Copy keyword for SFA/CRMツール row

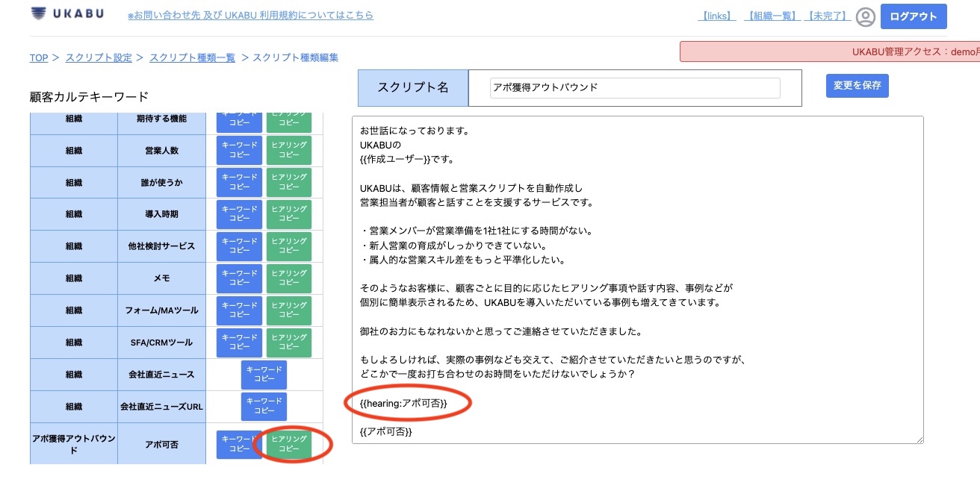(x=239, y=343)
